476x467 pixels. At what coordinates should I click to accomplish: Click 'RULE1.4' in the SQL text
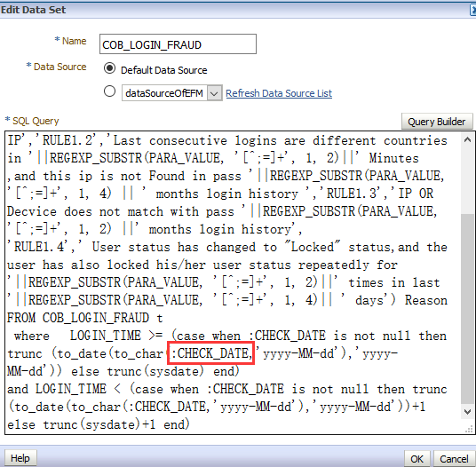(39, 247)
